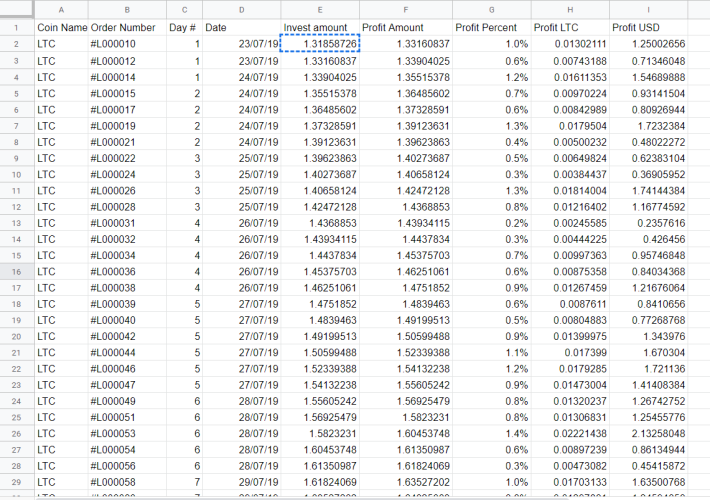Click cell containing 1.31858726
710x500 pixels.
[x=320, y=44]
